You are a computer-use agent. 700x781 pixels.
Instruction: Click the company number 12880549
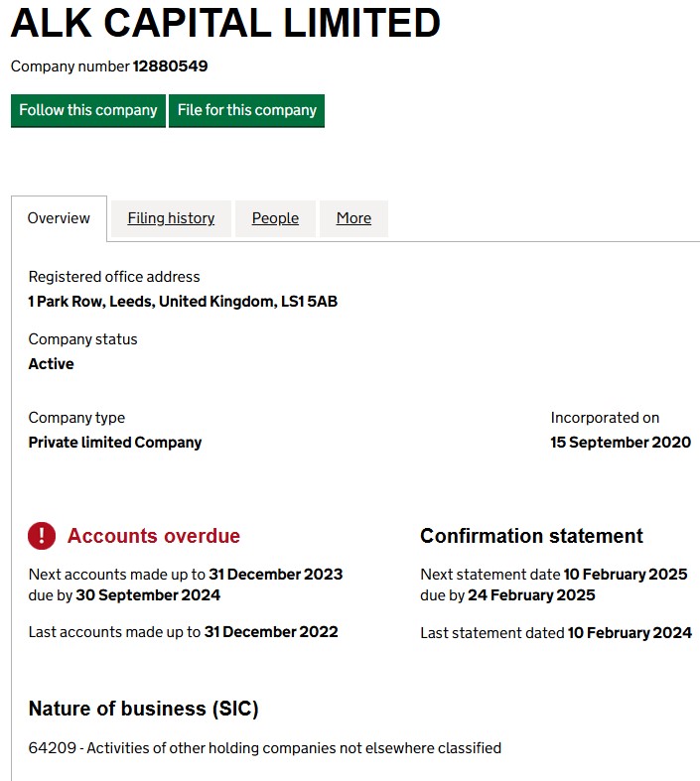click(170, 66)
